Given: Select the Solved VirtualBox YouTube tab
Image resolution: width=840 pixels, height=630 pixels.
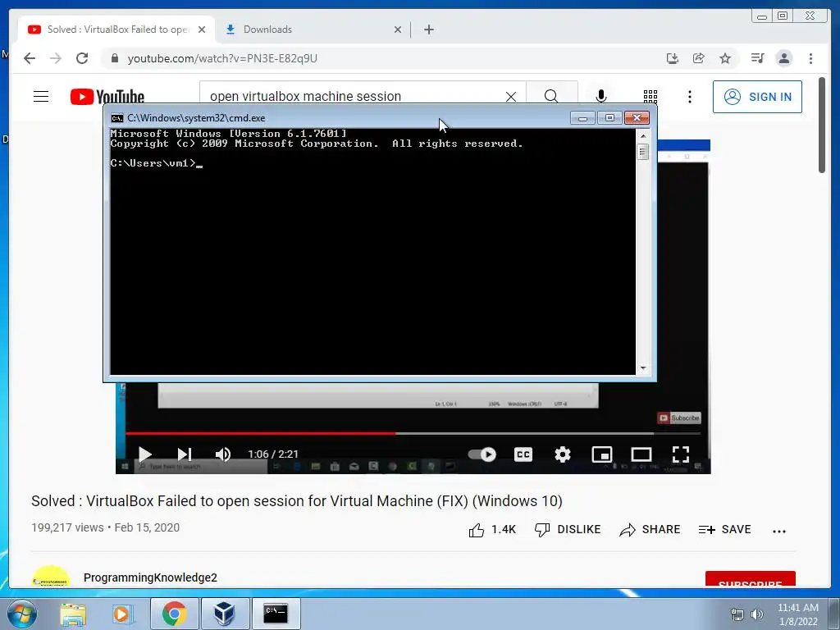Looking at the screenshot, I should (x=116, y=30).
